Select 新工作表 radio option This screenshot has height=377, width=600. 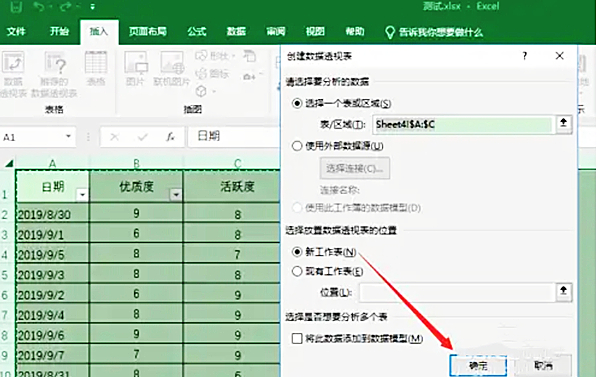pos(297,251)
